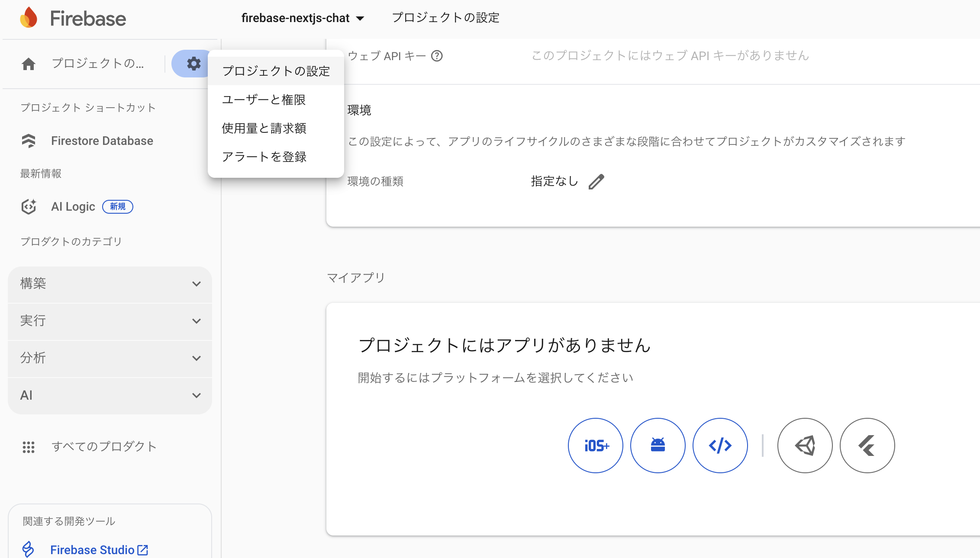
Task: Expand the 構築 category
Action: click(110, 284)
